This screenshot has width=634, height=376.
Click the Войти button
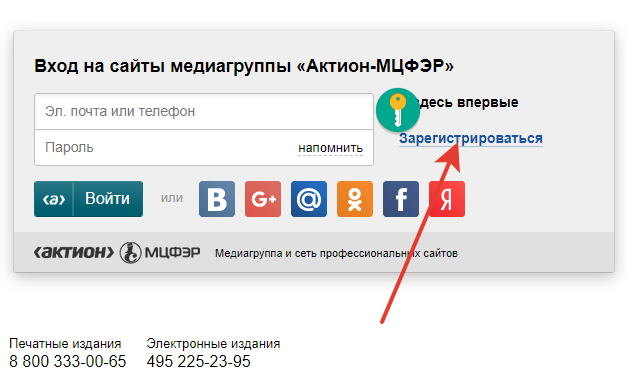pos(89,199)
